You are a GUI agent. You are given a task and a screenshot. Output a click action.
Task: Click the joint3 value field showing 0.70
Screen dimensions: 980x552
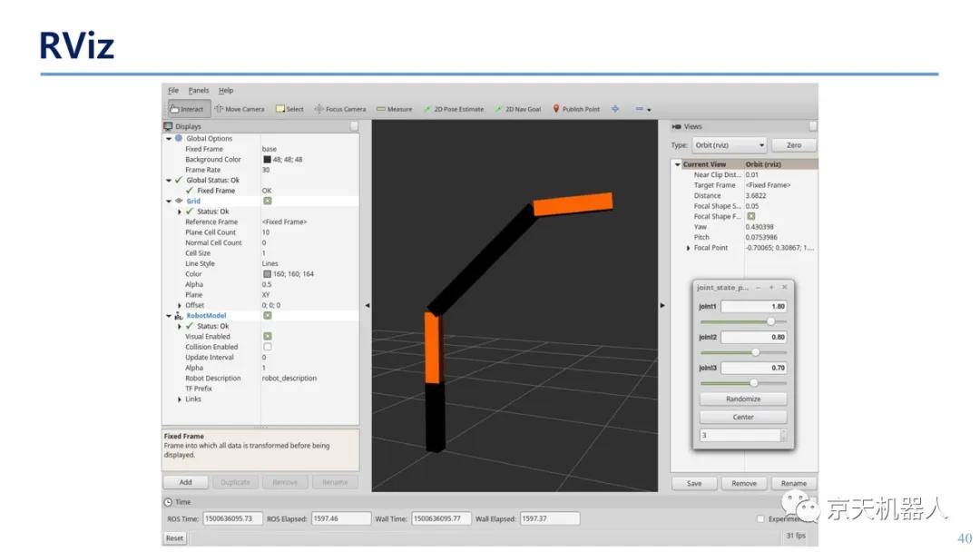(x=754, y=368)
